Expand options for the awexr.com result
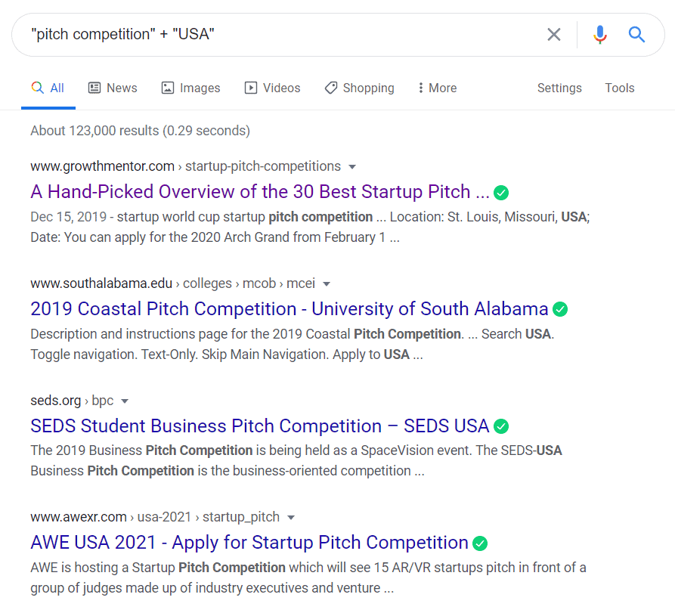Viewport: 675px width, 616px height. (292, 517)
